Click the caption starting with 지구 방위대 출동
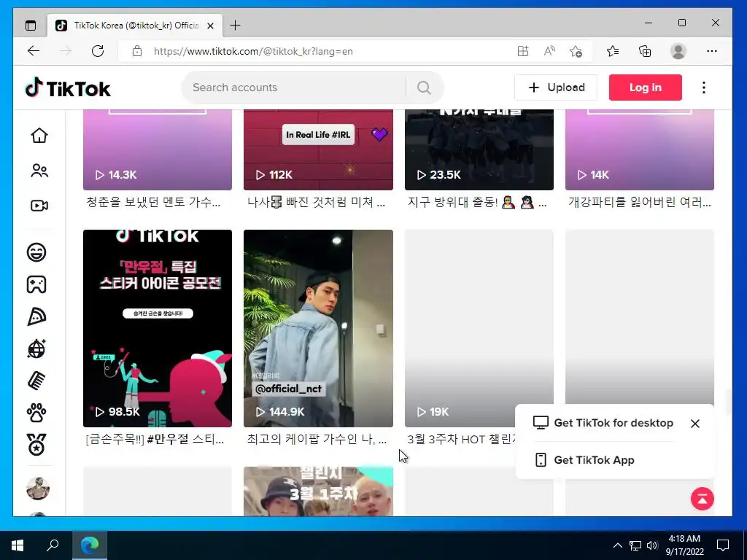The image size is (747, 560). click(x=477, y=203)
